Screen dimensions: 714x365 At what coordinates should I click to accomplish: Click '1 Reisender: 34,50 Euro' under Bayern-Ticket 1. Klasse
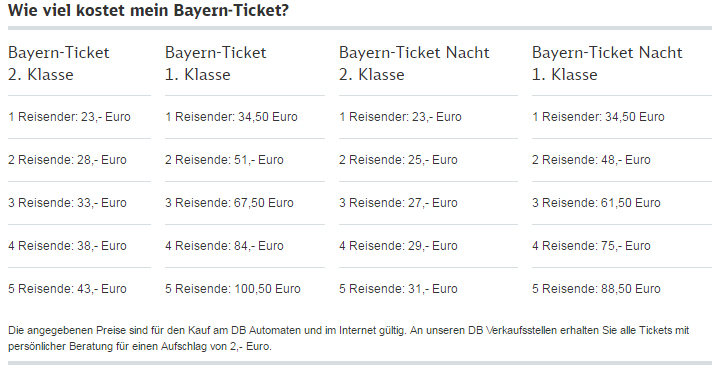click(231, 117)
